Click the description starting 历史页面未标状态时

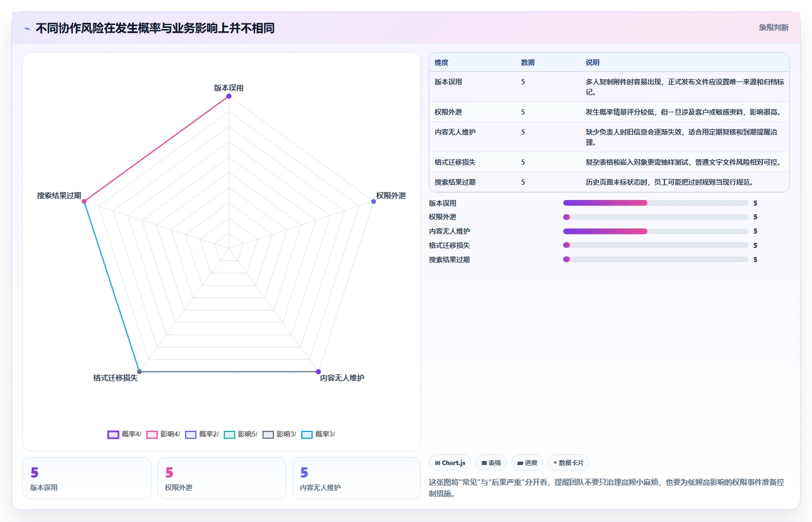click(670, 182)
